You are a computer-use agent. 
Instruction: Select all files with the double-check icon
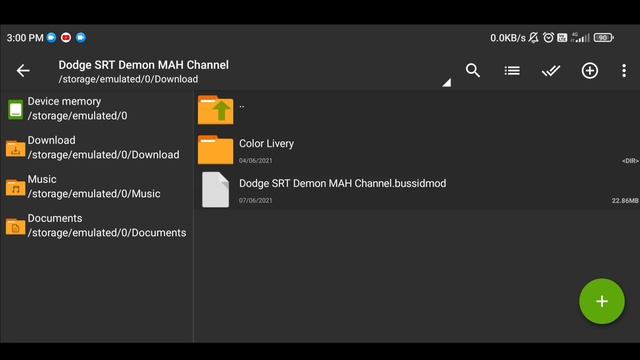(551, 71)
